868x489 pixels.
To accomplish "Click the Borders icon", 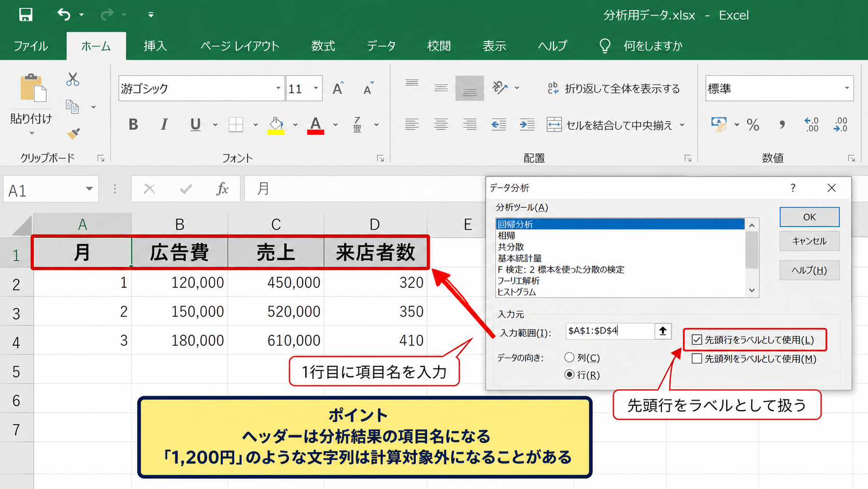I will pos(236,125).
